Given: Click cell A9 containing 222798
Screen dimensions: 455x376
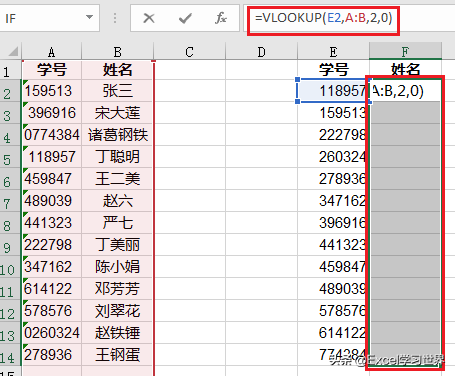Looking at the screenshot, I should coord(52,245).
